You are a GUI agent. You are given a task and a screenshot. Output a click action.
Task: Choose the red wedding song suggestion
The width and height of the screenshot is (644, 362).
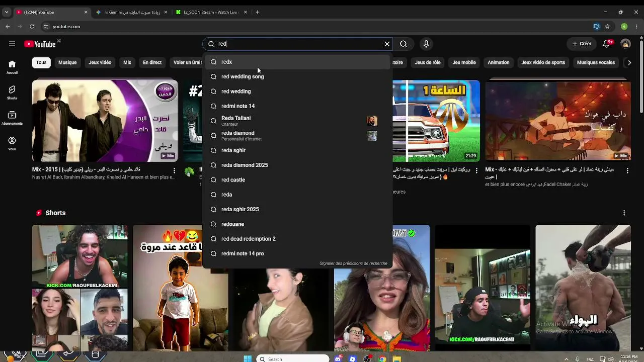tap(297, 76)
